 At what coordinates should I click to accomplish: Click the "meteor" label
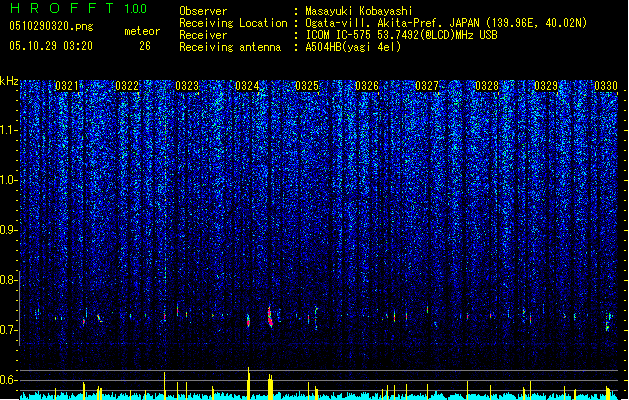(142, 31)
